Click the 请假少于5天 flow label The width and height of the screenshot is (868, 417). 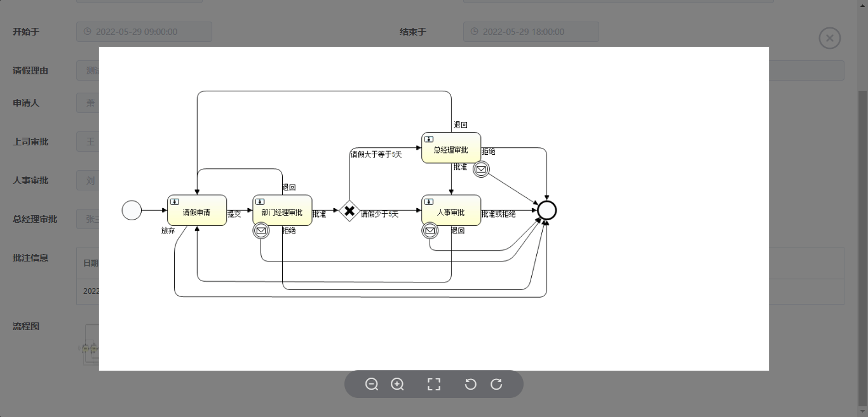click(x=379, y=215)
